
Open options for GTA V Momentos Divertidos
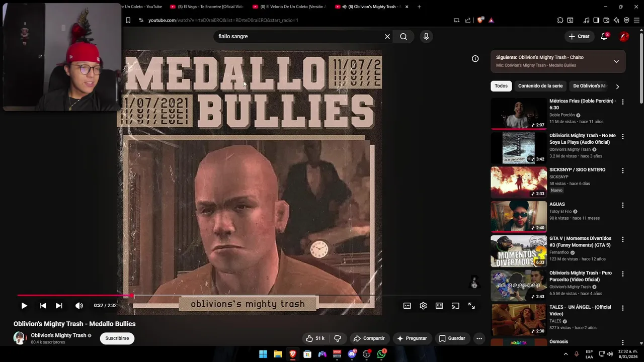623,239
